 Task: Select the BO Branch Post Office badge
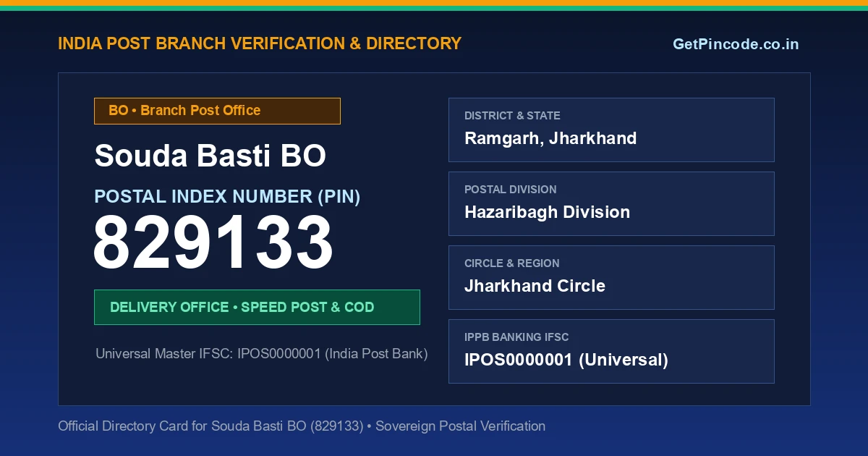[x=217, y=111]
